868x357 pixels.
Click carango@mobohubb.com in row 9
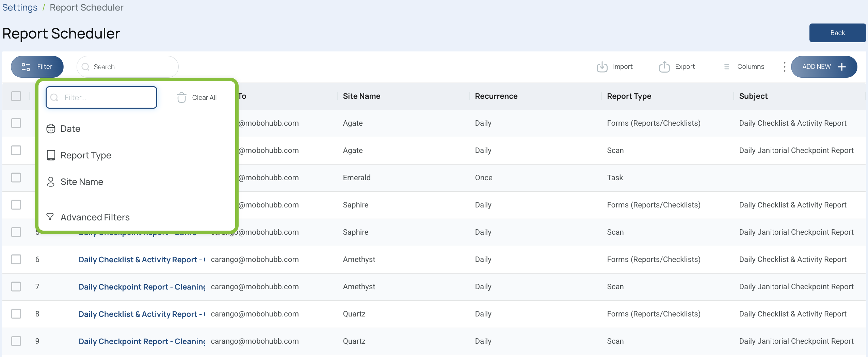255,341
